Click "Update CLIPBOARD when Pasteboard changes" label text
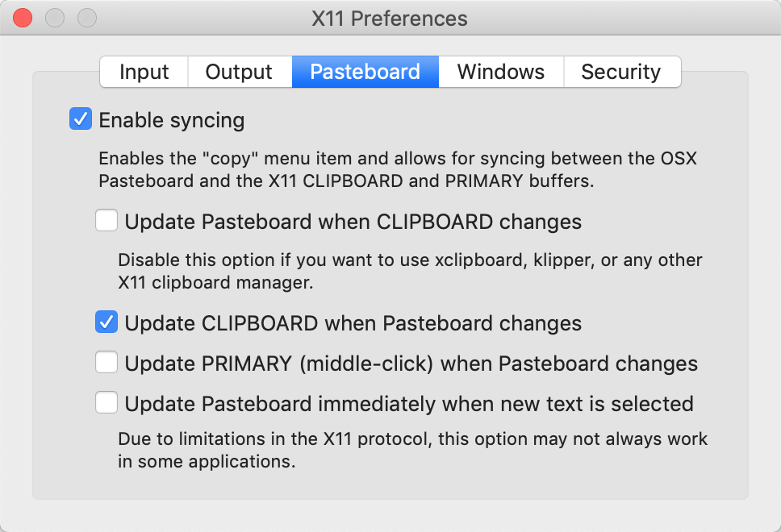Viewport: 781px width, 532px height. coord(353,323)
